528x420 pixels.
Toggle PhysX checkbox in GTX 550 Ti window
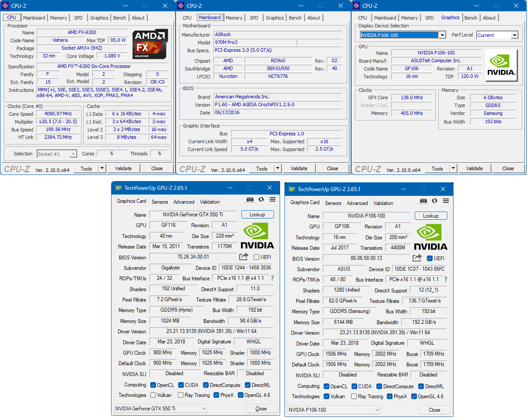(x=216, y=395)
